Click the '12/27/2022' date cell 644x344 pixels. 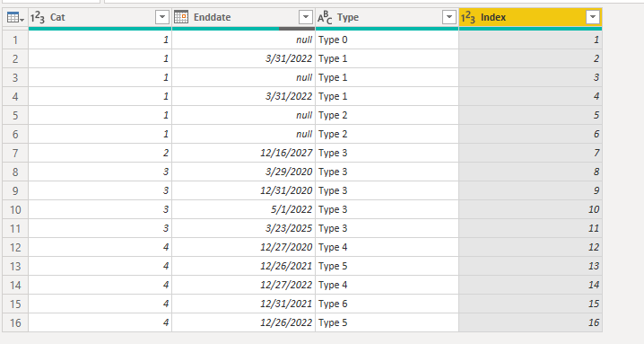244,285
